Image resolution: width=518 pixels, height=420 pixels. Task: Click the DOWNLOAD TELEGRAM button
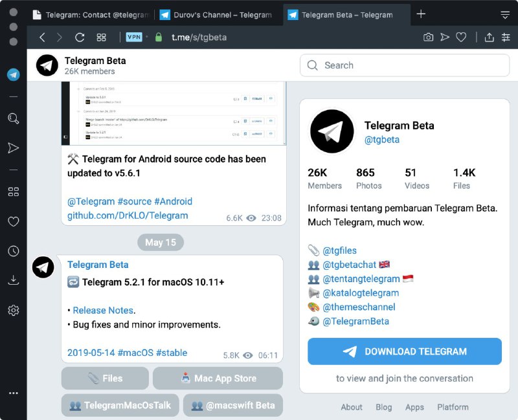coord(405,351)
